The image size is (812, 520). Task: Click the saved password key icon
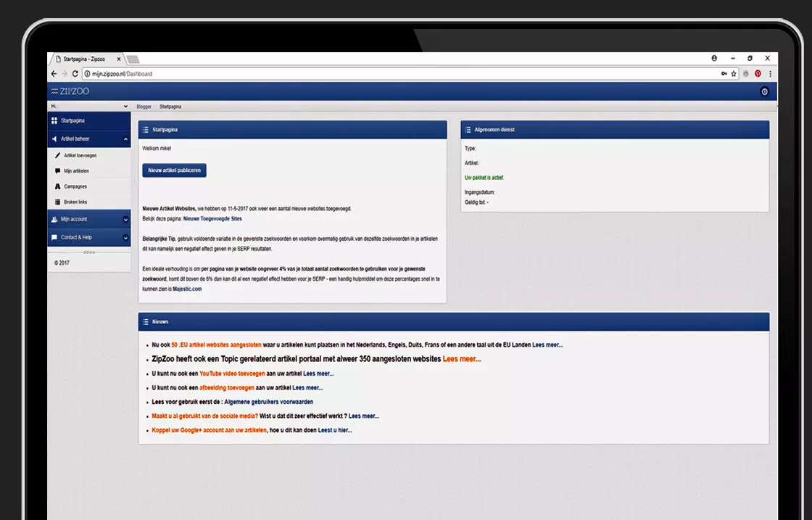tap(724, 74)
